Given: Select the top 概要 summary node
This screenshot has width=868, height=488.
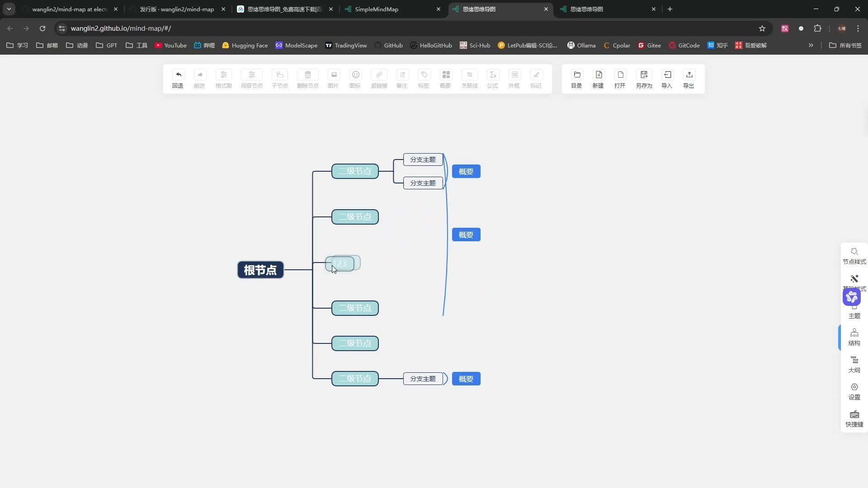Looking at the screenshot, I should [x=466, y=171].
